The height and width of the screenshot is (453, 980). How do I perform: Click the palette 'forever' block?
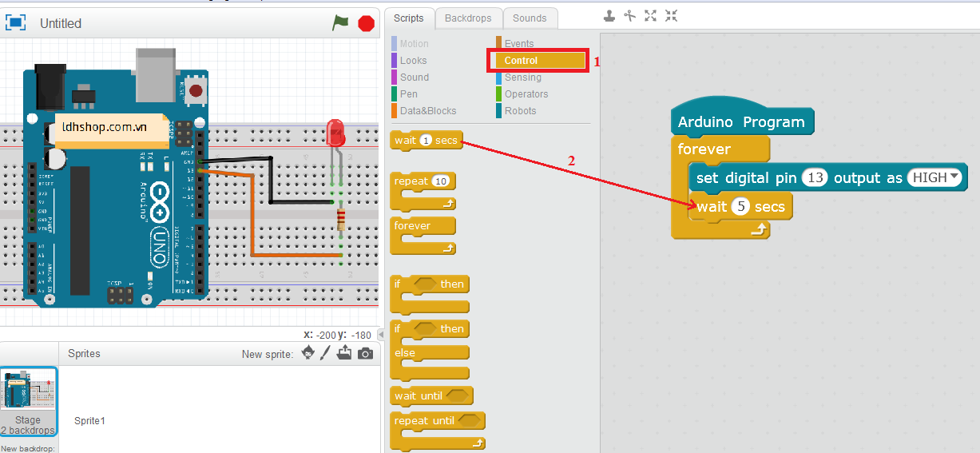coord(423,236)
